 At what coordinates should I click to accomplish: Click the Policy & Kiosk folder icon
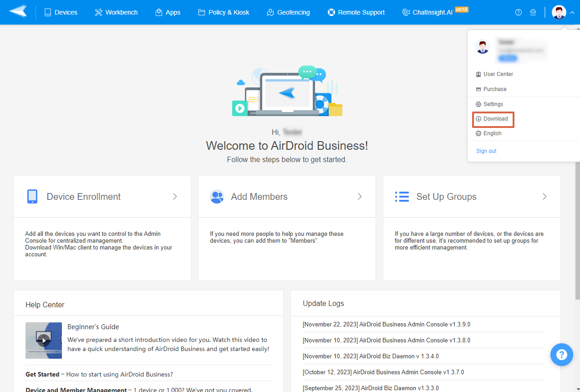click(202, 12)
